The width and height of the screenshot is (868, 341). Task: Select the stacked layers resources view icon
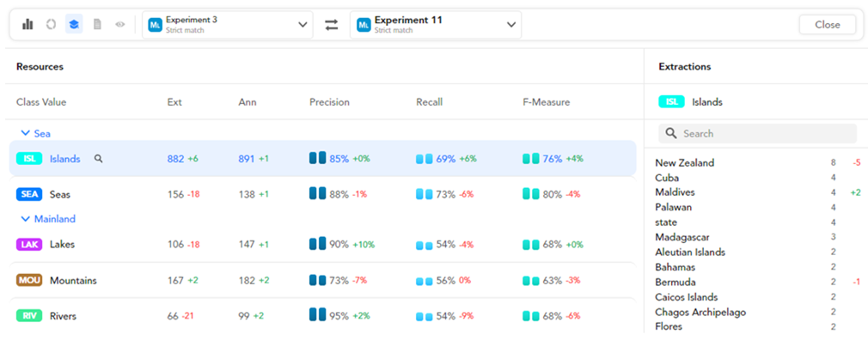74,24
